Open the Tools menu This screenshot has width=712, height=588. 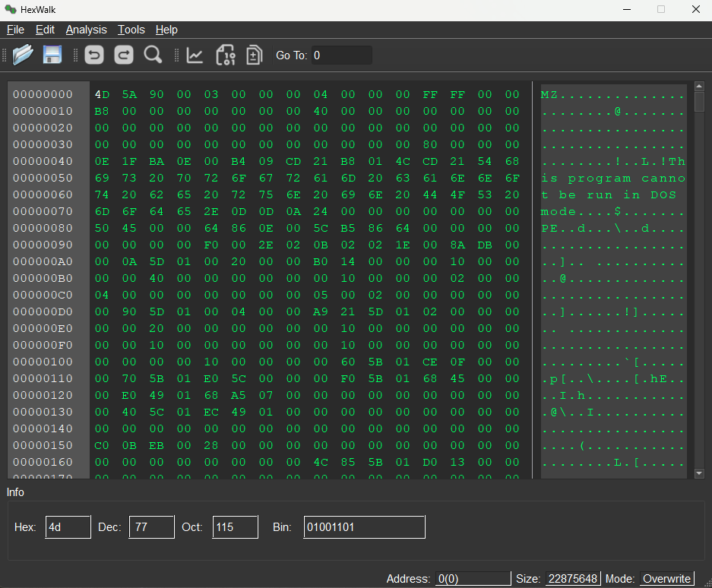click(x=131, y=30)
